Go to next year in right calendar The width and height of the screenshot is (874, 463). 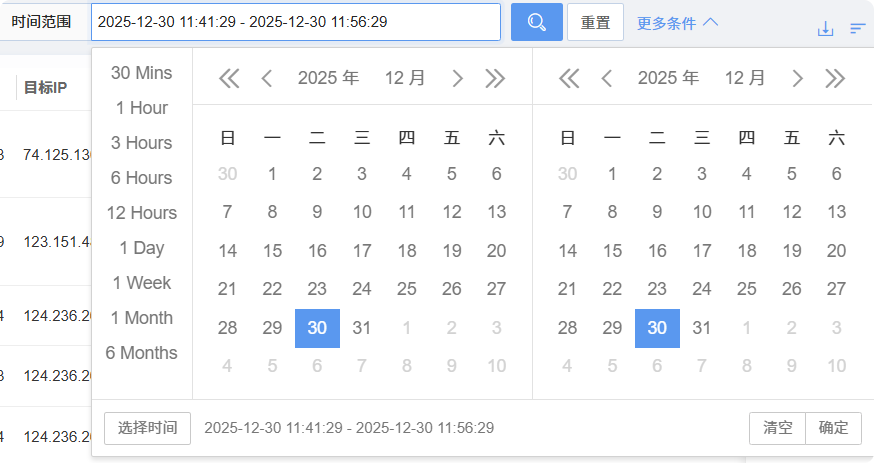835,78
